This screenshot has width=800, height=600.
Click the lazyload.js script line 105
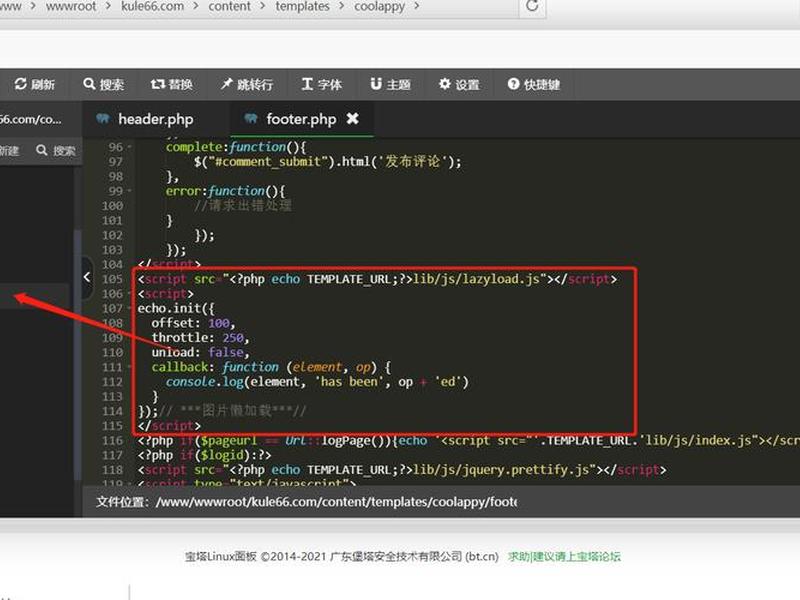click(377, 279)
